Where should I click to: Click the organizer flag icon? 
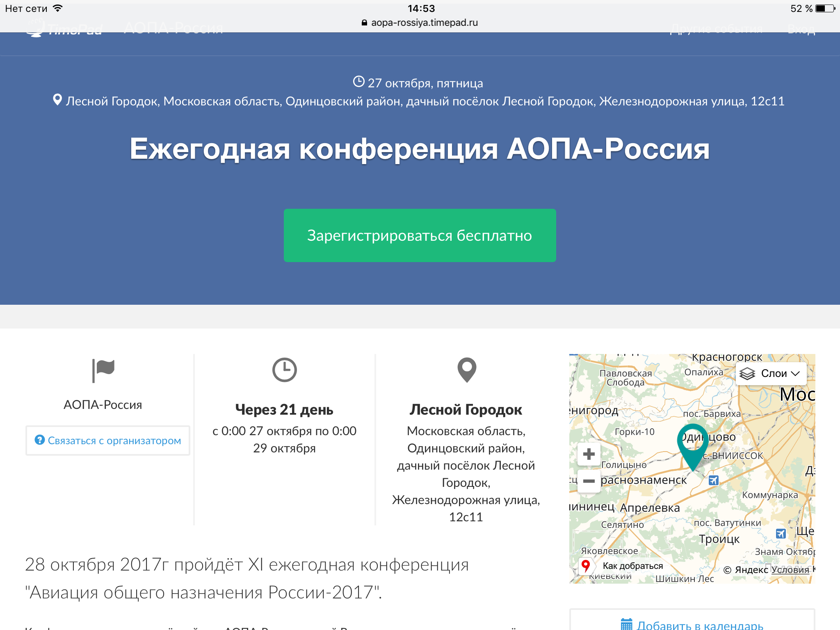[103, 370]
